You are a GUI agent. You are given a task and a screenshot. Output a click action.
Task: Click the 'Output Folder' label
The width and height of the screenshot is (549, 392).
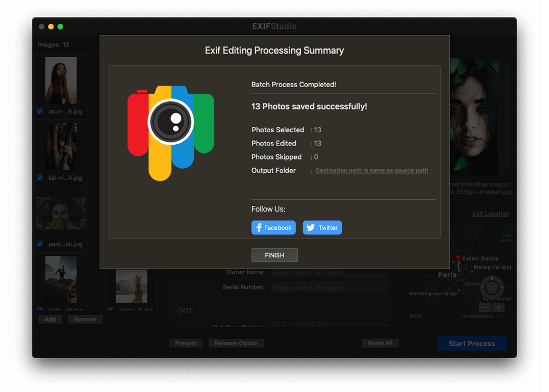273,170
